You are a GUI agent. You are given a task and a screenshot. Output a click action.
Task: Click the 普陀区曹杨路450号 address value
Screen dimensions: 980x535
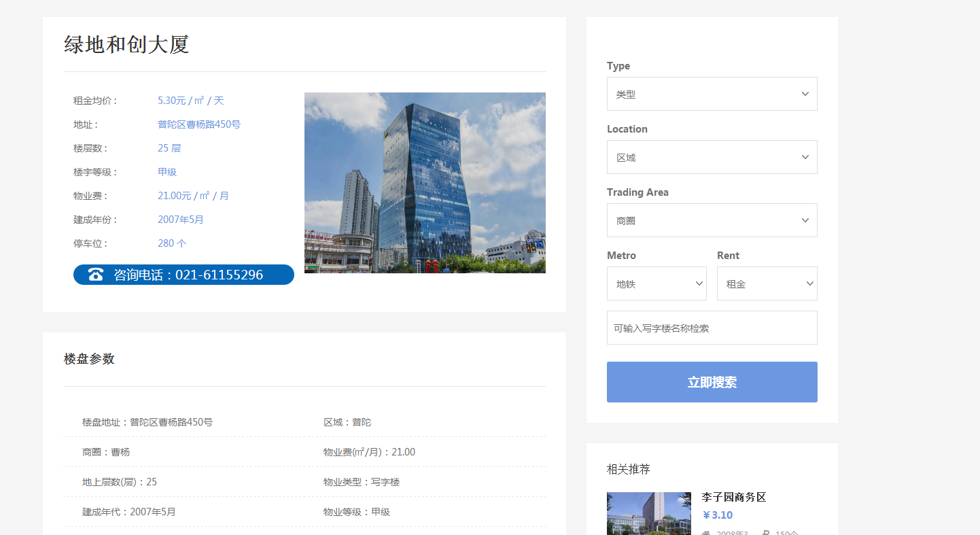point(199,124)
